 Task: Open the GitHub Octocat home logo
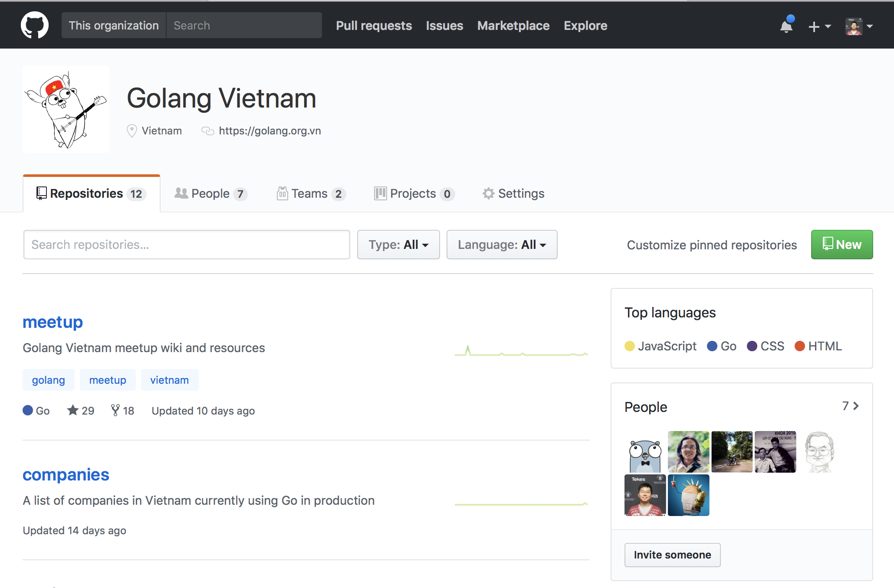tap(35, 25)
